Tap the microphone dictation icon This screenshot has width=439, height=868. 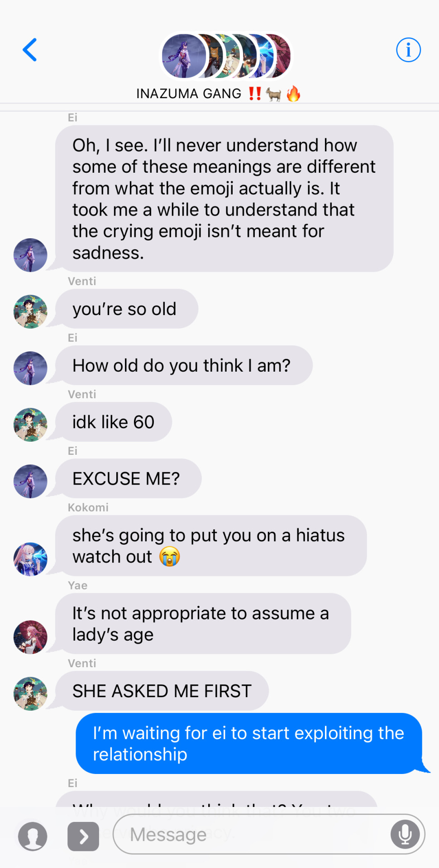405,835
